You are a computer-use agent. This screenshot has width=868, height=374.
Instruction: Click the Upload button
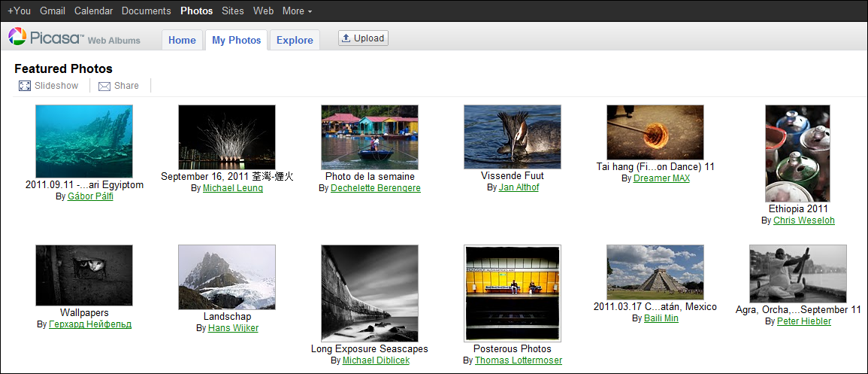point(363,38)
